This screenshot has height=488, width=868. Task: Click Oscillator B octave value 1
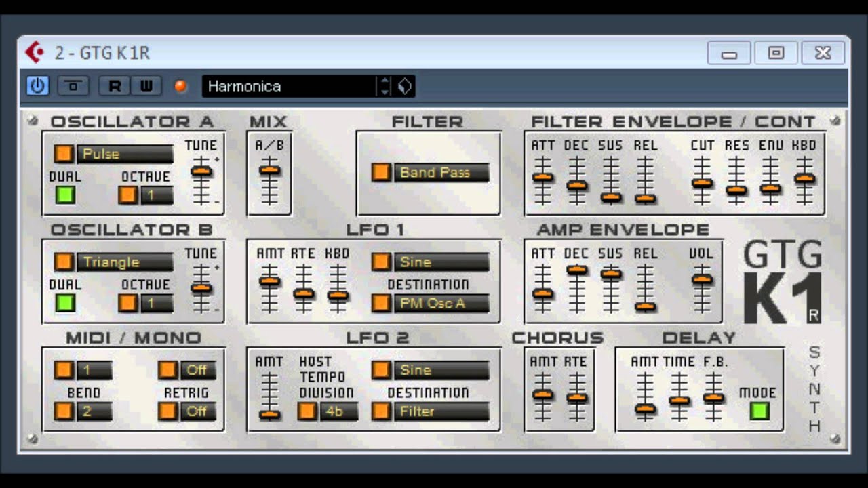pyautogui.click(x=157, y=303)
